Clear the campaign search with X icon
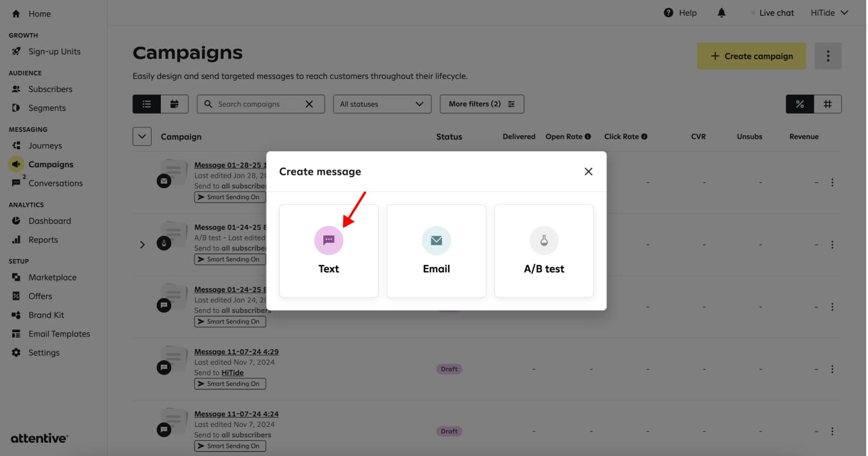 (309, 104)
